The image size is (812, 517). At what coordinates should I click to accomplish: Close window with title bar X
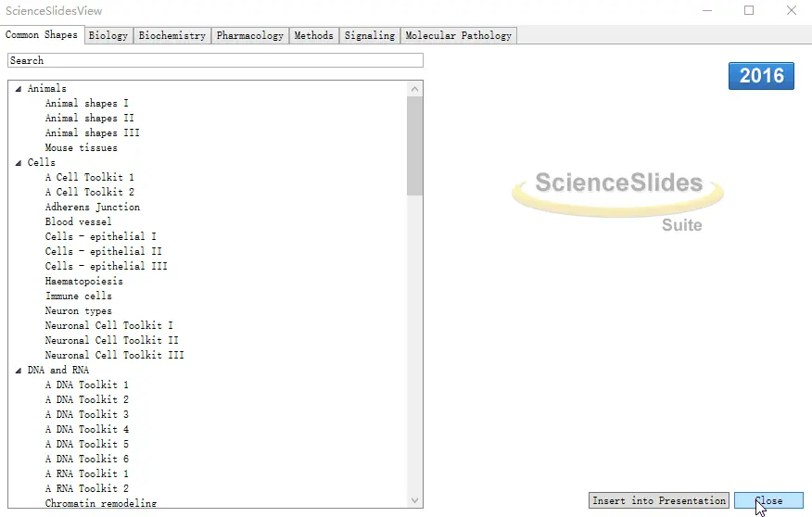(x=792, y=10)
